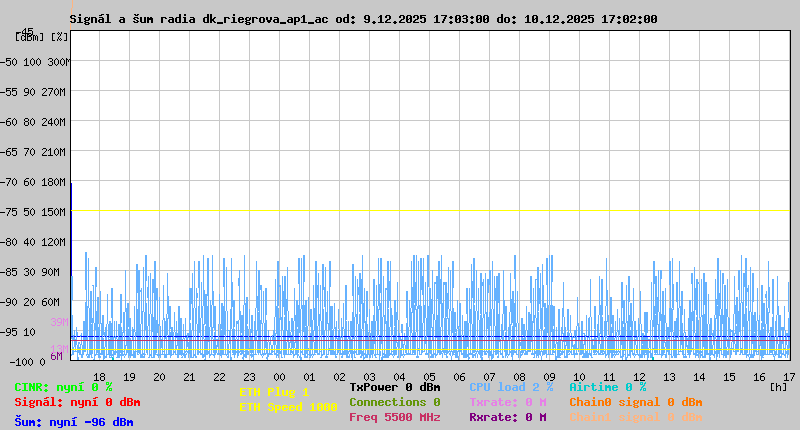Select the Freq 5500 MHz legend entry
Image resolution: width=800 pixels, height=430 pixels.
point(394,417)
